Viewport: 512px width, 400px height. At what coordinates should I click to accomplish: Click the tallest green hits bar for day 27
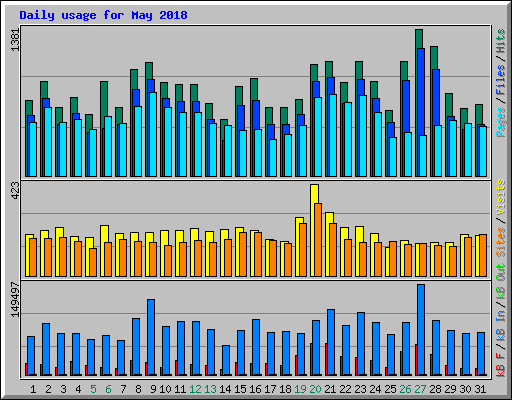click(419, 39)
